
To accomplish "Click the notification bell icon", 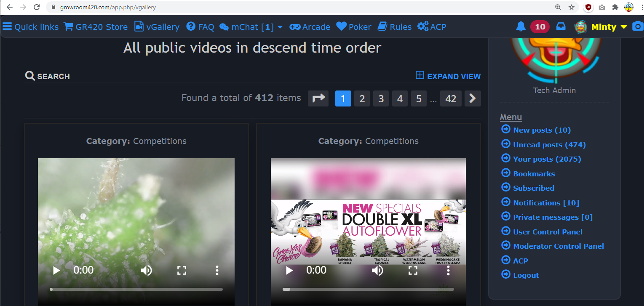I will [x=521, y=27].
